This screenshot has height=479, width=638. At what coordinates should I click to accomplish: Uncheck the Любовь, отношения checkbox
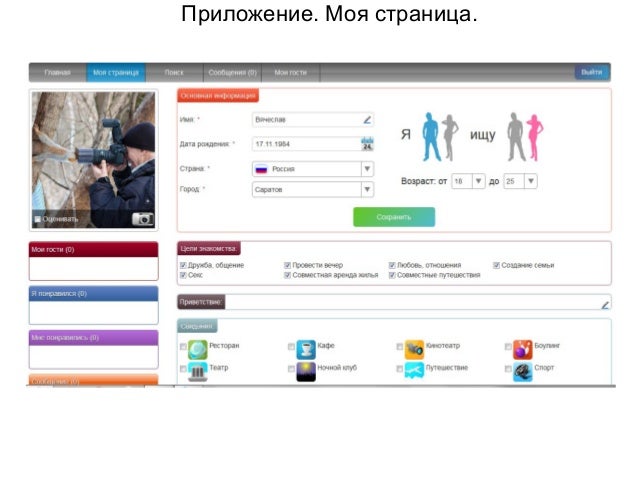(392, 265)
